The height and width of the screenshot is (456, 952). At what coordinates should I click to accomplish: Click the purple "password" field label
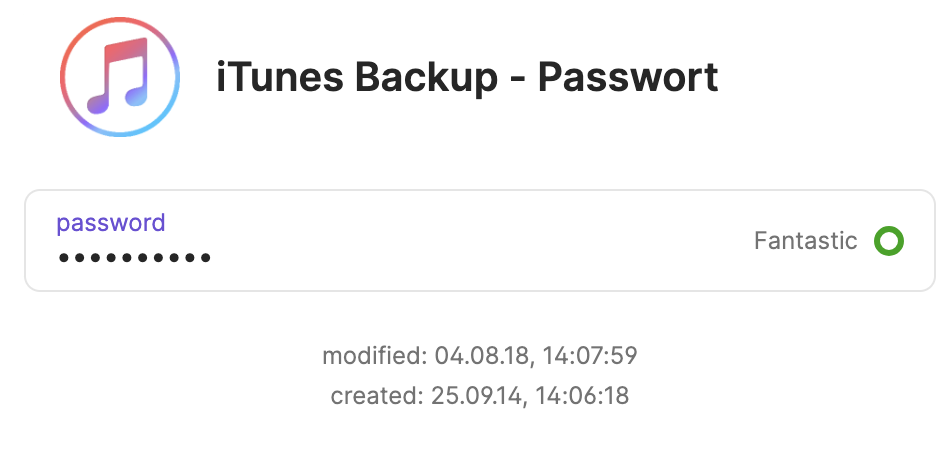111,223
